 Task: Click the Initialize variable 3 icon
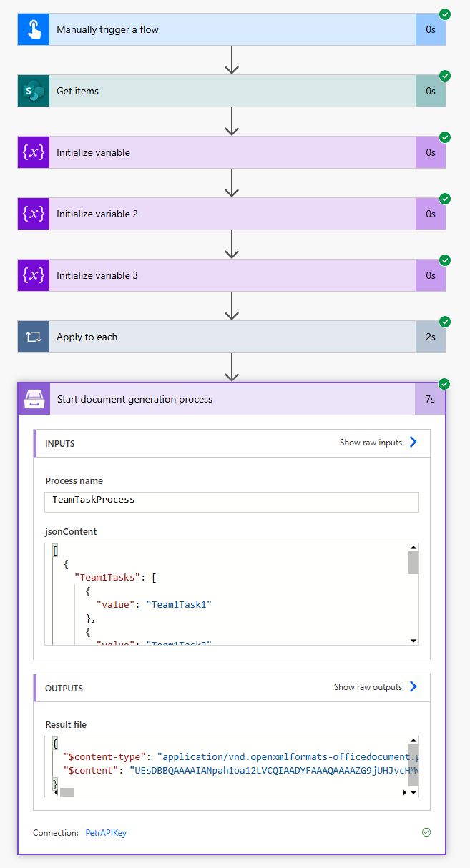(x=34, y=276)
